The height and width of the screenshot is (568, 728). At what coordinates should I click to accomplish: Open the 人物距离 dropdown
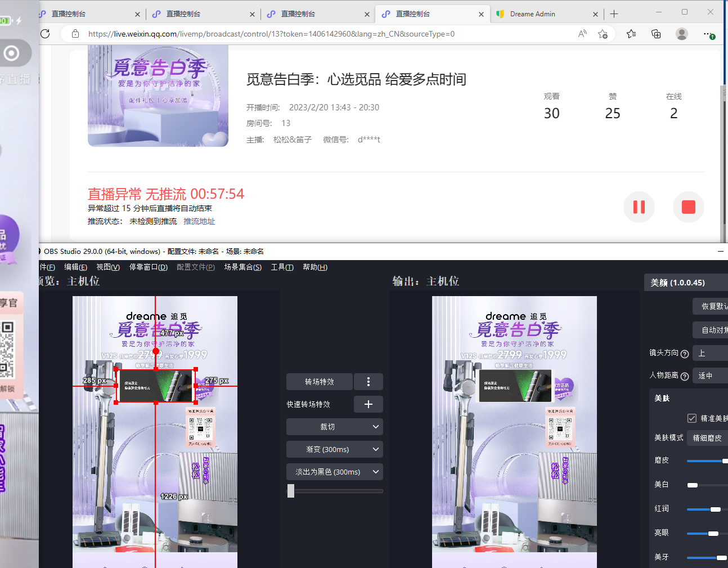tap(711, 375)
